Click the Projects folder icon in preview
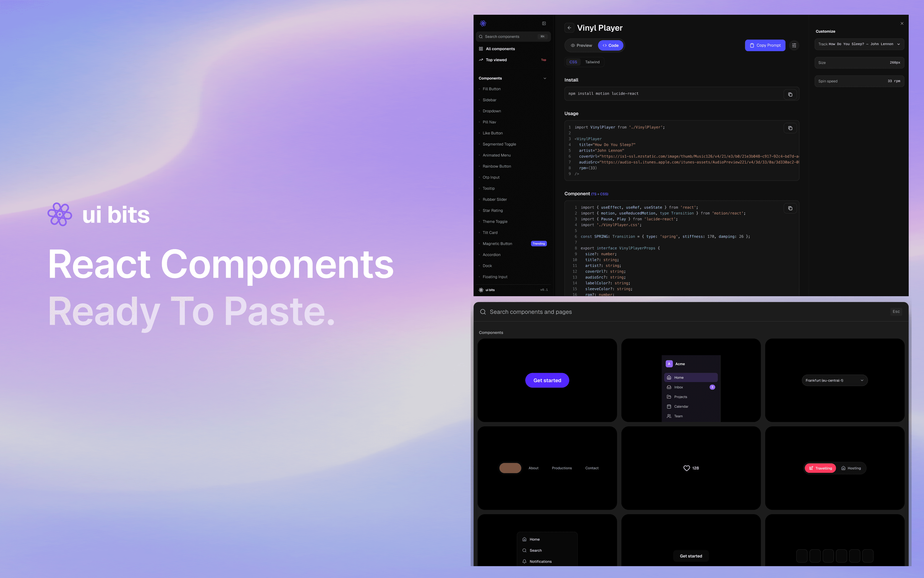 coord(669,397)
